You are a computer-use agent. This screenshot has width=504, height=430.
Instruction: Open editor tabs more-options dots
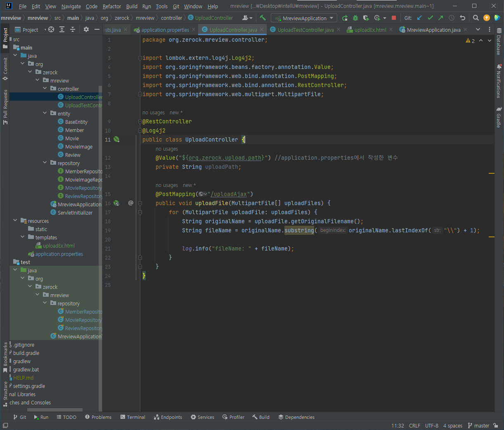pyautogui.click(x=490, y=29)
